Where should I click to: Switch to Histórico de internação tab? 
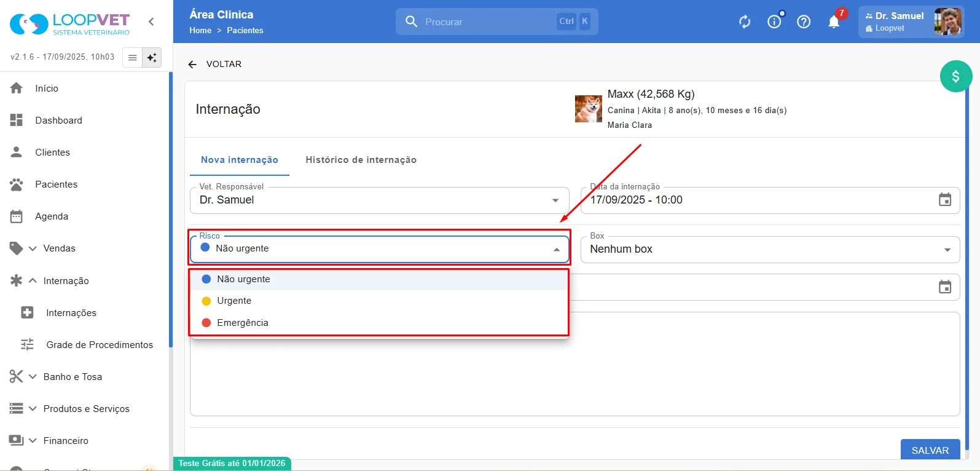point(361,160)
